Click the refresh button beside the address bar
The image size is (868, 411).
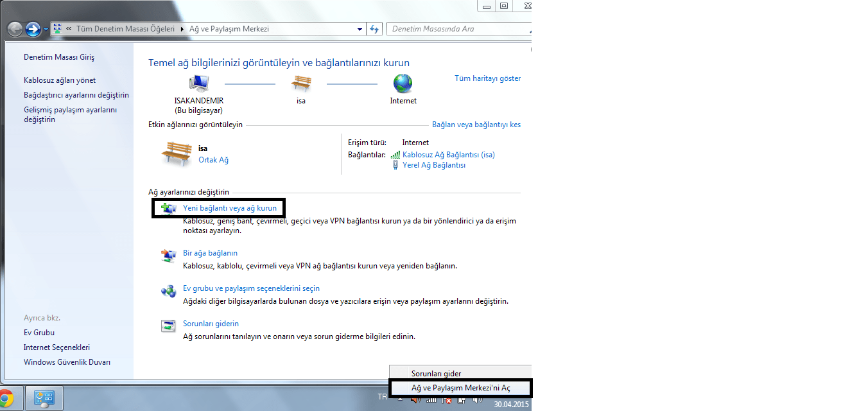click(376, 29)
